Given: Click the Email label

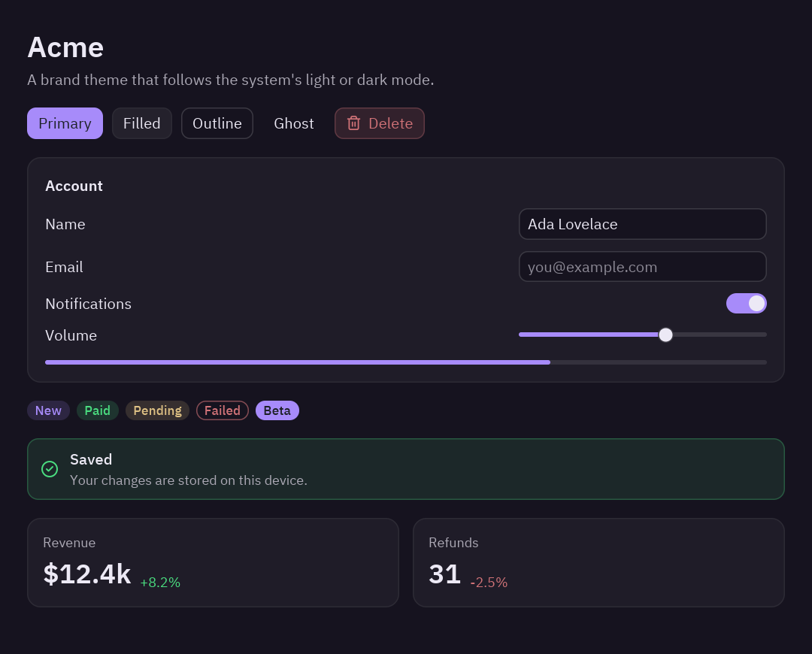Looking at the screenshot, I should pos(64,267).
